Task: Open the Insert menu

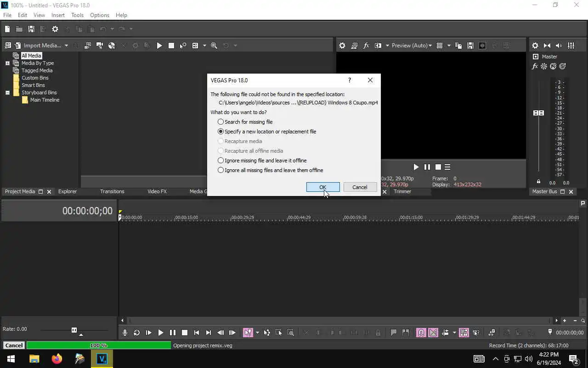Action: [x=58, y=15]
